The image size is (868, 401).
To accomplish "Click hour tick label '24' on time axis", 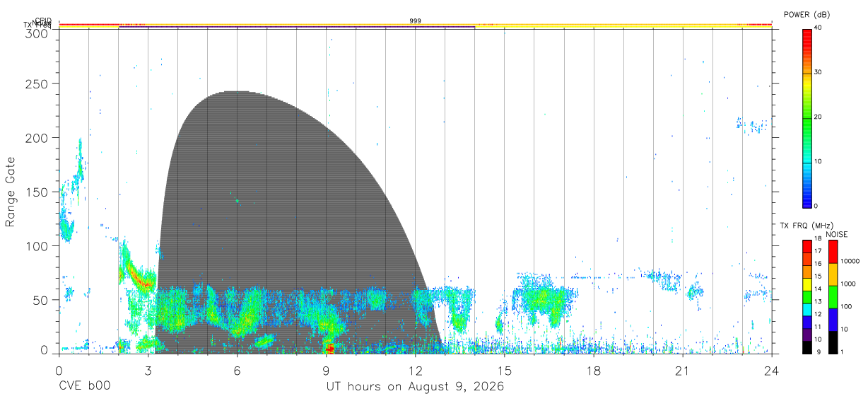I will [x=772, y=371].
